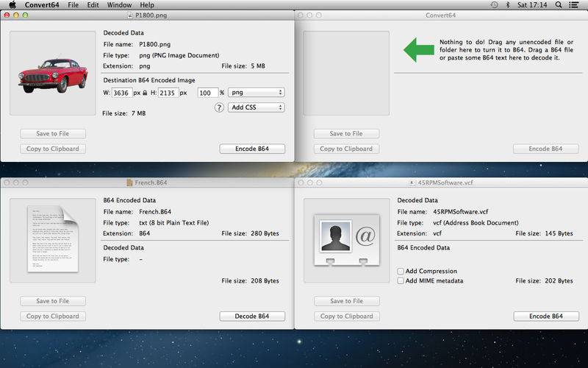Click the green arrow drop hint
Image resolution: width=588 pixels, height=368 pixels.
click(x=418, y=50)
